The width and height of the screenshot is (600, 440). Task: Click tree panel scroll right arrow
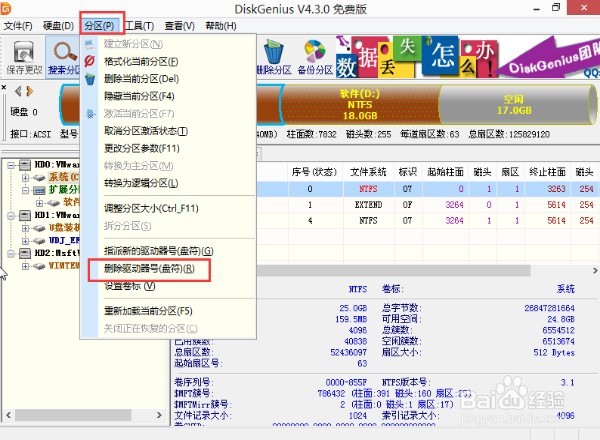159,415
